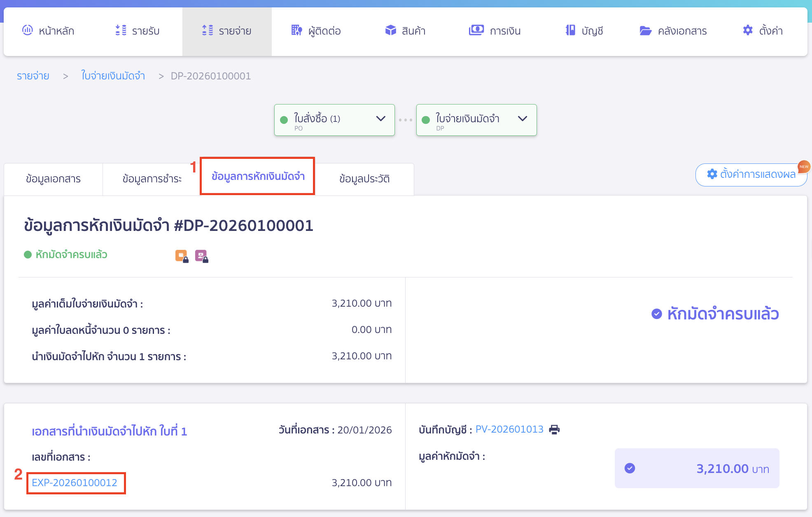Open the ผู้ติดต่อ contacts building icon

pos(296,30)
